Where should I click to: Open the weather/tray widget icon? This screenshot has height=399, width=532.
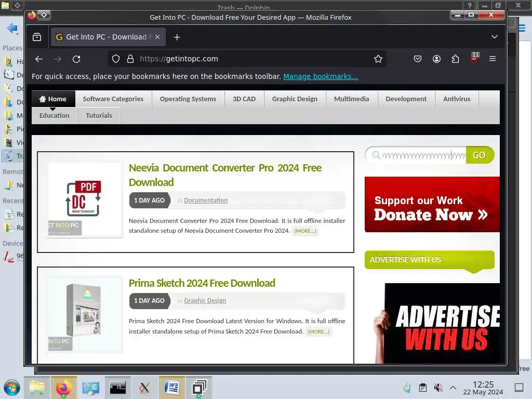coord(407,388)
